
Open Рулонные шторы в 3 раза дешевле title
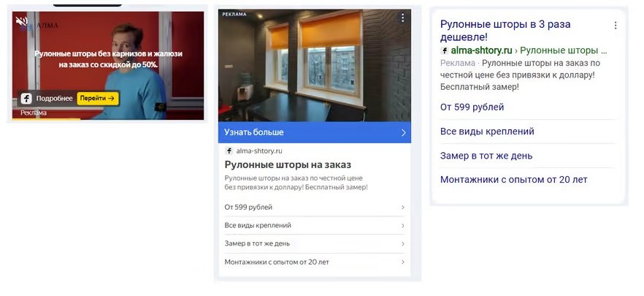(505, 31)
